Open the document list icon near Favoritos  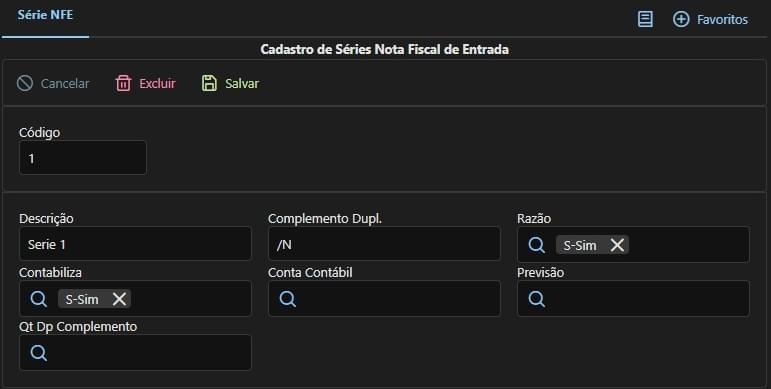[x=645, y=19]
